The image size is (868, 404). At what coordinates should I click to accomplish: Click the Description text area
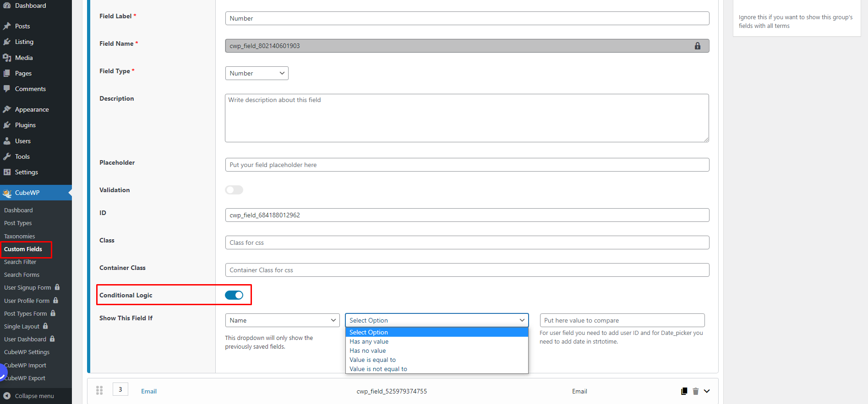(x=467, y=118)
